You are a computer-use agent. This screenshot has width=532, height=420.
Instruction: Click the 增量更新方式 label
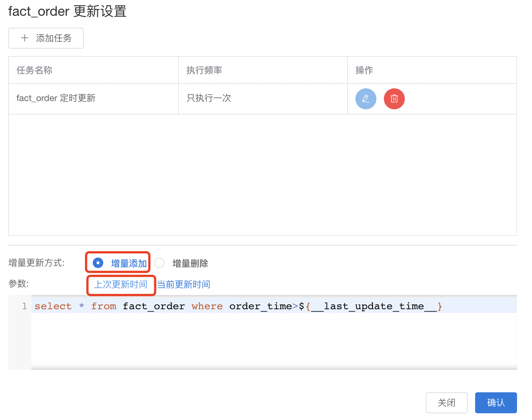click(x=36, y=263)
